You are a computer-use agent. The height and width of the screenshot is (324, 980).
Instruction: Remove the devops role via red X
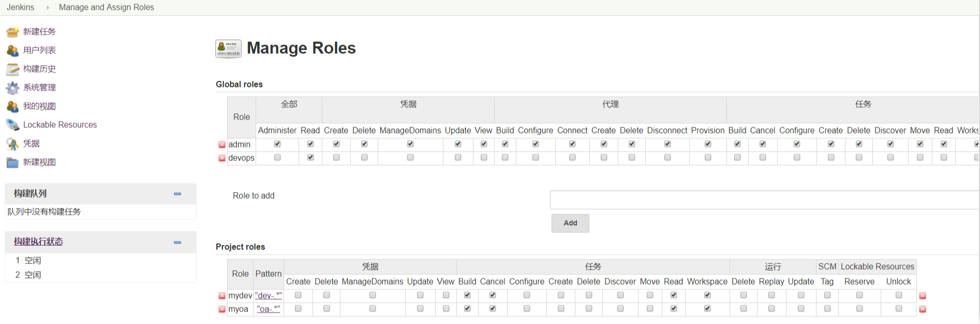coord(222,158)
